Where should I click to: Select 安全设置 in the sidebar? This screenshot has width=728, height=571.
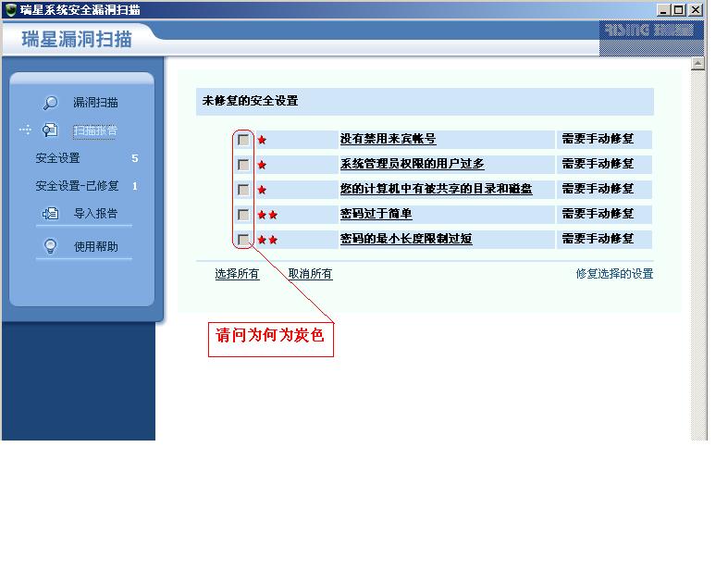(58, 158)
